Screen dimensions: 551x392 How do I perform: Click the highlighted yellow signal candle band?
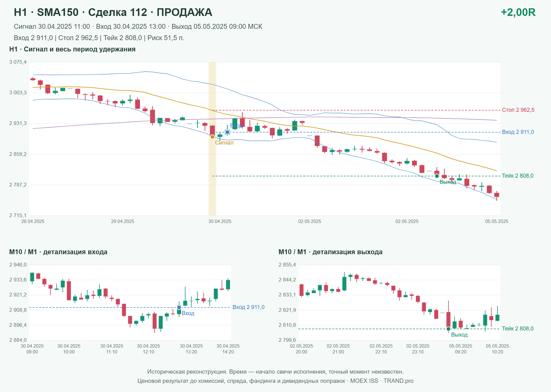pos(212,139)
